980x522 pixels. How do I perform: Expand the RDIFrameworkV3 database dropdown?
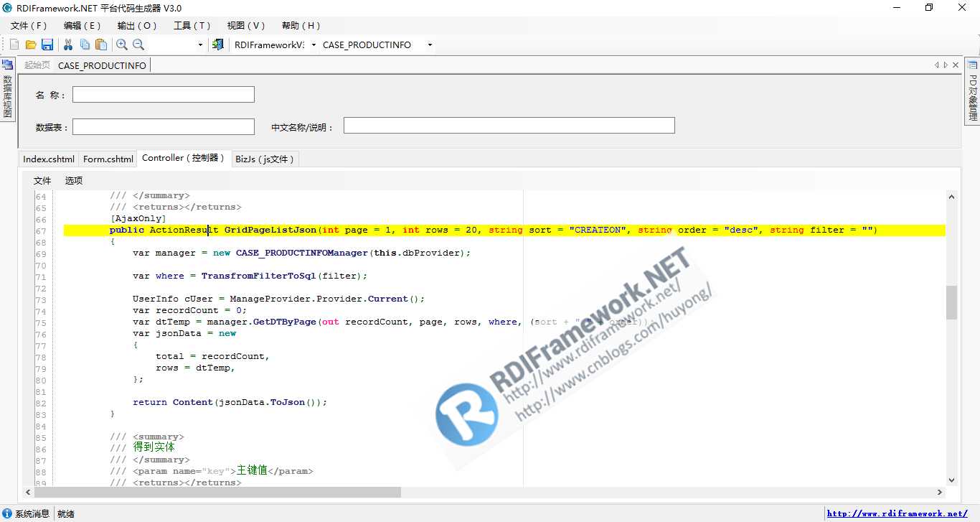pyautogui.click(x=314, y=45)
